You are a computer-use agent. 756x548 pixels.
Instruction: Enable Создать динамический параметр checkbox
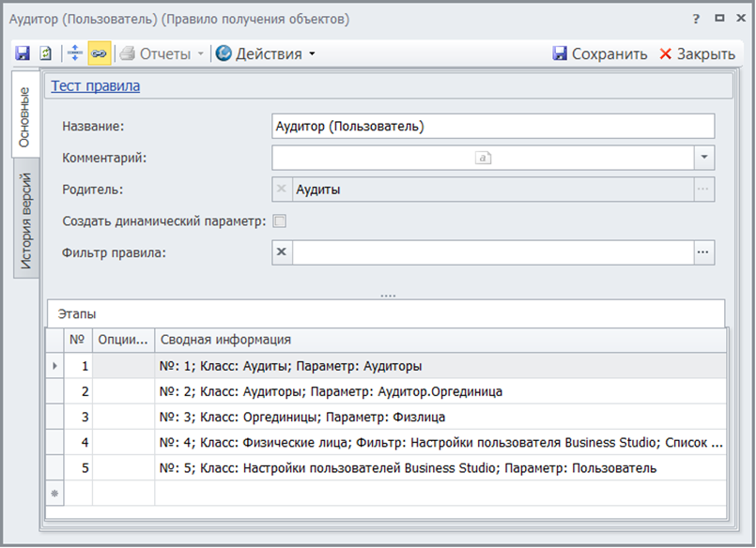[x=279, y=221]
